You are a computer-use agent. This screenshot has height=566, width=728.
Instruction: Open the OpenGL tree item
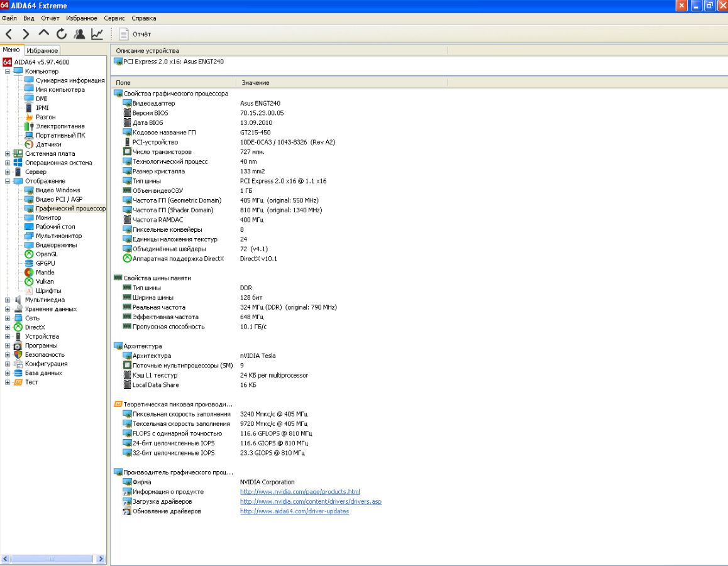[x=47, y=254]
